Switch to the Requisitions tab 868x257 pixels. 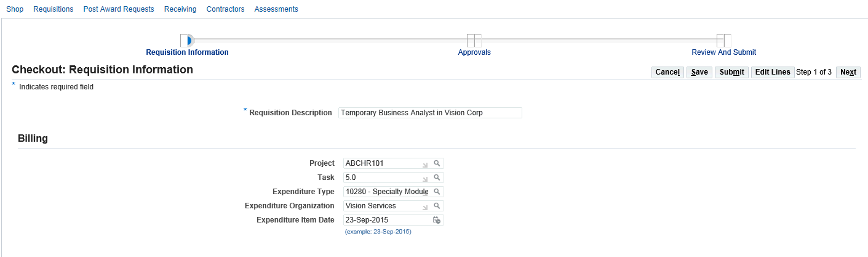click(54, 9)
